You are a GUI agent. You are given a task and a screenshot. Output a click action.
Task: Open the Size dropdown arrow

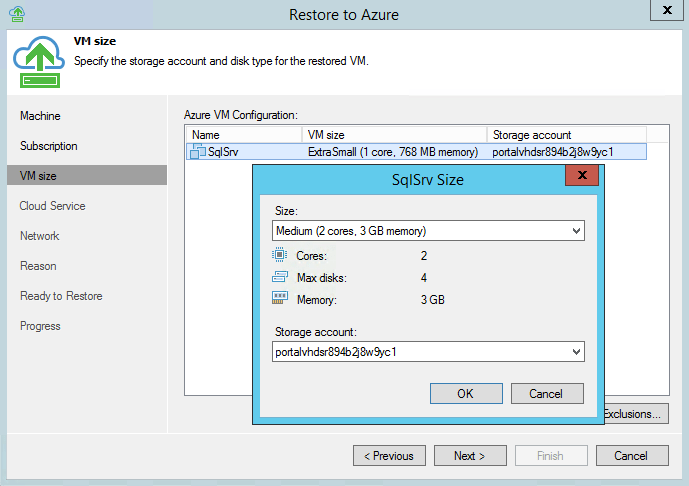(576, 231)
